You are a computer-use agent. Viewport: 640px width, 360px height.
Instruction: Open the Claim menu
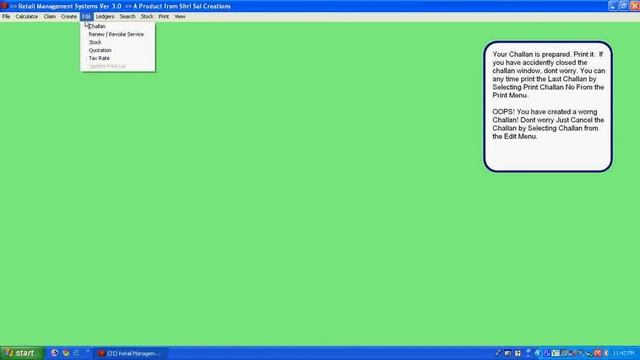tap(50, 17)
